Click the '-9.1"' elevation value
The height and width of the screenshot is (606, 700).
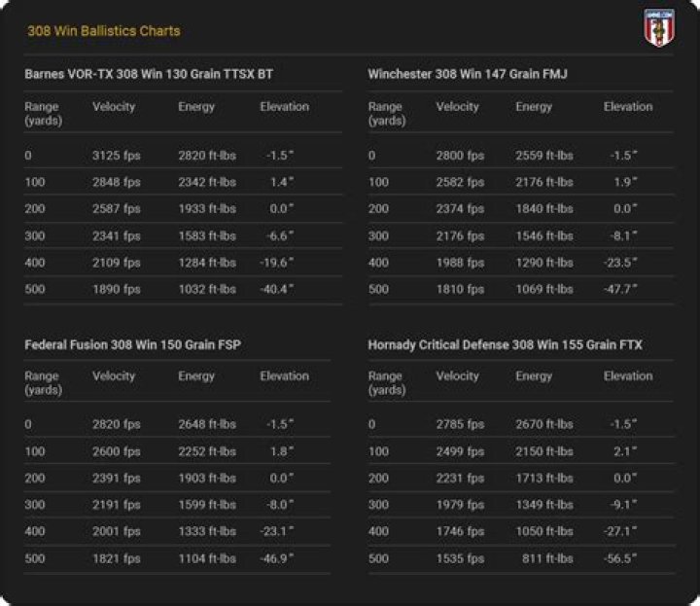[623, 505]
